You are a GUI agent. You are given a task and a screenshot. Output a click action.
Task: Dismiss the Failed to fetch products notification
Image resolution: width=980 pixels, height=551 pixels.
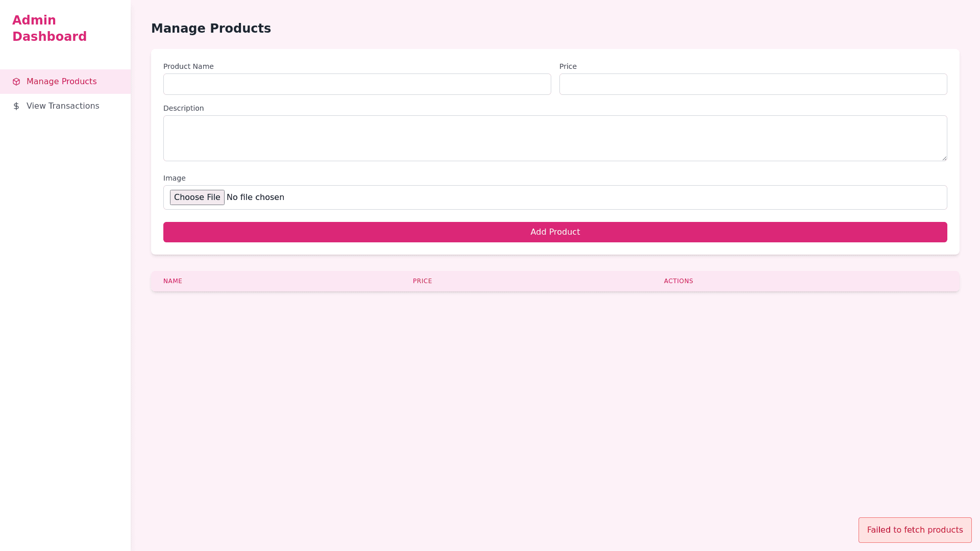pos(915,530)
